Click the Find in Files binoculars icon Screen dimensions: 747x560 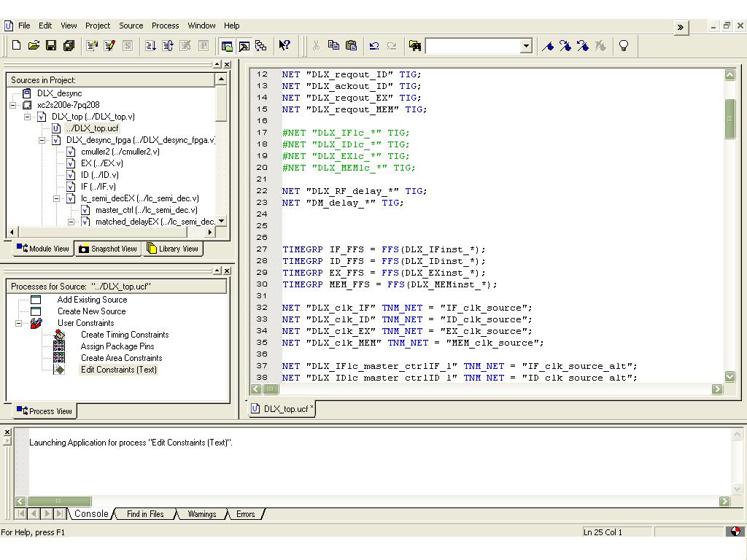point(415,46)
